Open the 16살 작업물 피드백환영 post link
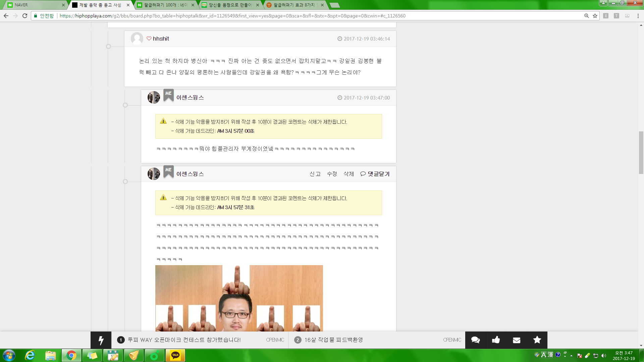 click(x=333, y=340)
